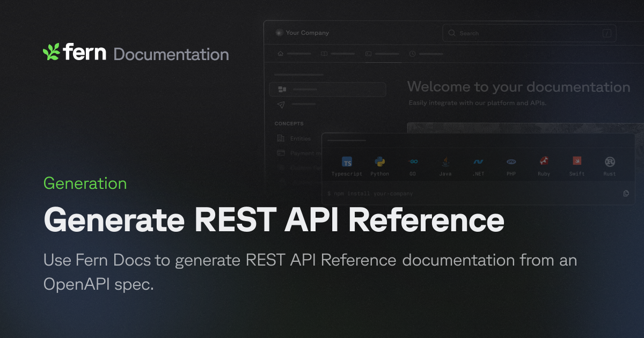This screenshot has width=644, height=338.
Task: Click the Search input field
Action: [x=529, y=33]
